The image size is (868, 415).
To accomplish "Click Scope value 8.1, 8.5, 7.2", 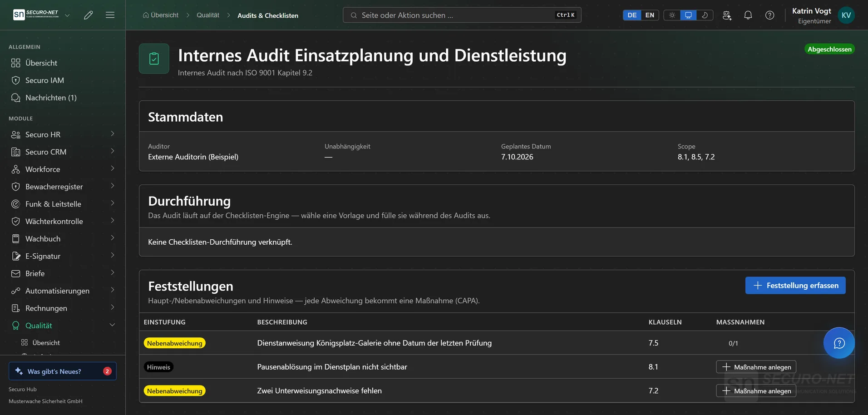I will tap(696, 157).
